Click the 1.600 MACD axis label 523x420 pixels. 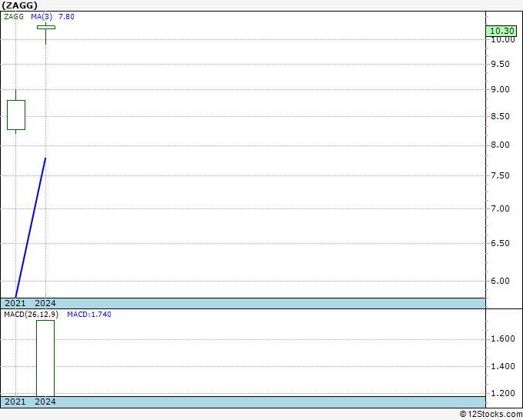point(505,338)
